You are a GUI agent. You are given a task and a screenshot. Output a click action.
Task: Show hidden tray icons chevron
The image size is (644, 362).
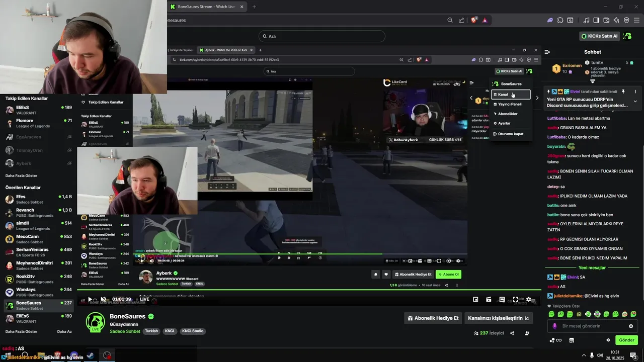pos(584,355)
